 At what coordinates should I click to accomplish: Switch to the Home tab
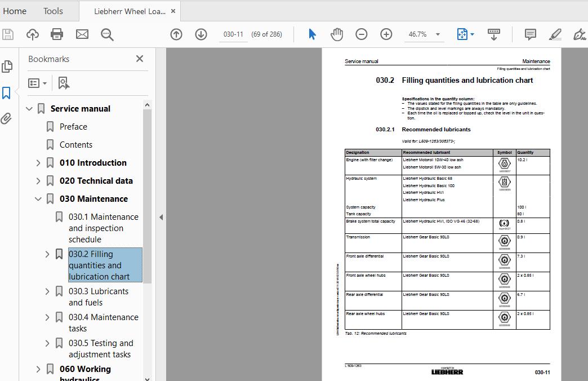click(15, 11)
